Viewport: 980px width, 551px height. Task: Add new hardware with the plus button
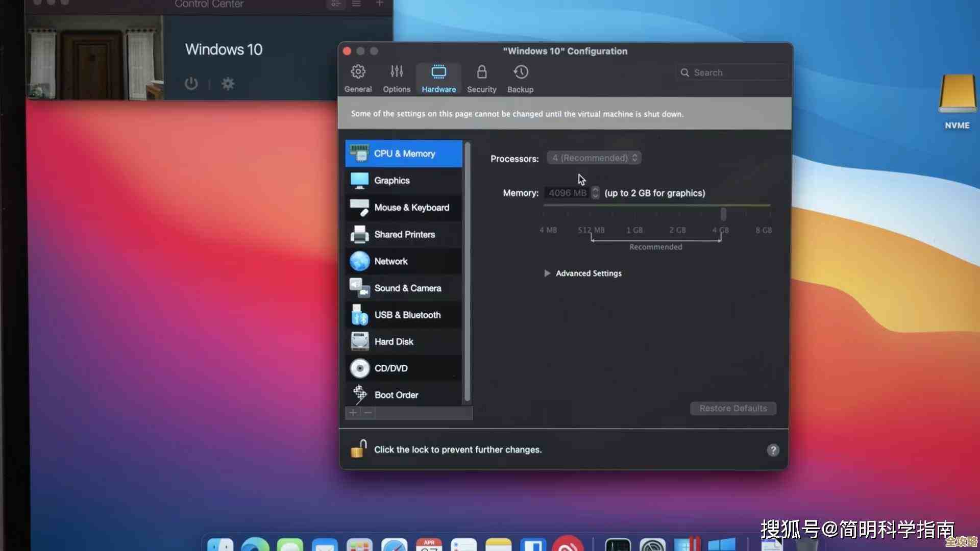tap(353, 413)
